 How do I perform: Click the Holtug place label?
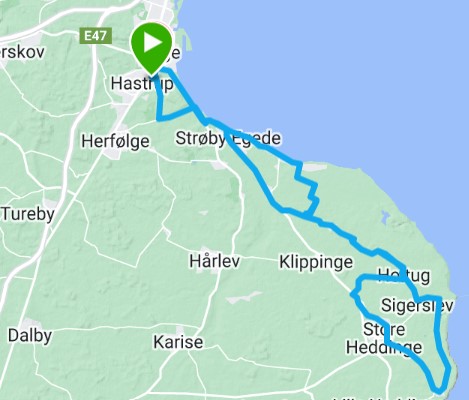click(x=404, y=276)
